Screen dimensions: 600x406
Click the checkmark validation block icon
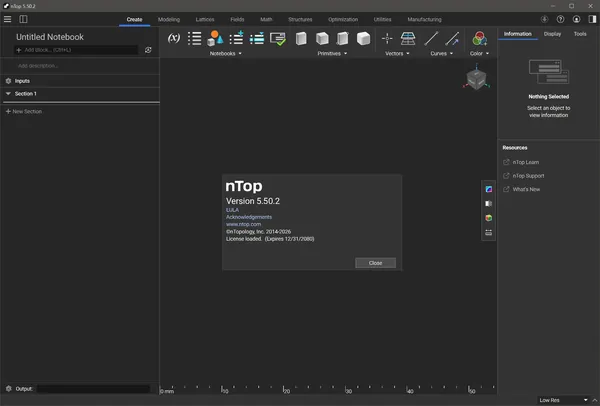(x=278, y=39)
